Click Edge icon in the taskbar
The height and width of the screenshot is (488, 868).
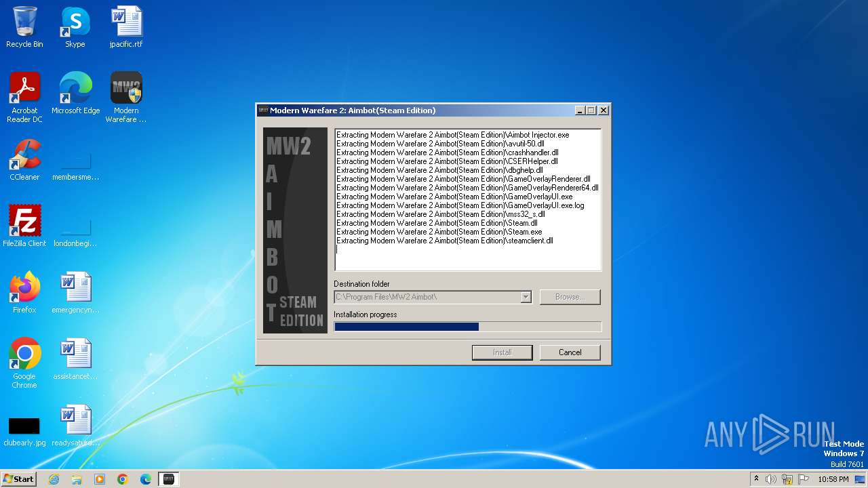[146, 479]
